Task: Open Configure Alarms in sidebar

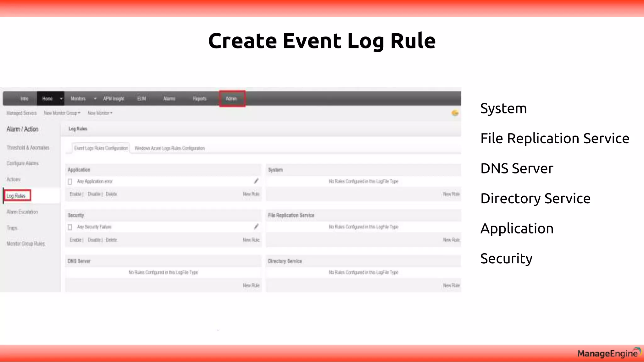Action: pos(23,163)
